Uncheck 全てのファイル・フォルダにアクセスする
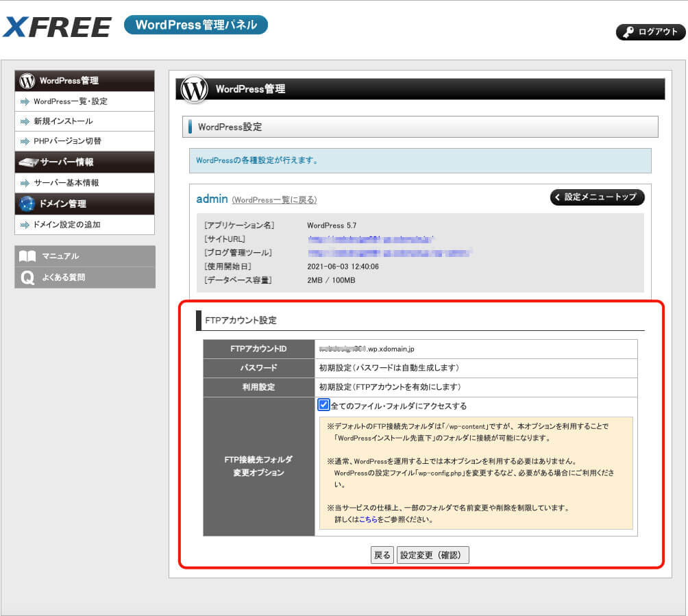The image size is (688, 616). pos(323,404)
